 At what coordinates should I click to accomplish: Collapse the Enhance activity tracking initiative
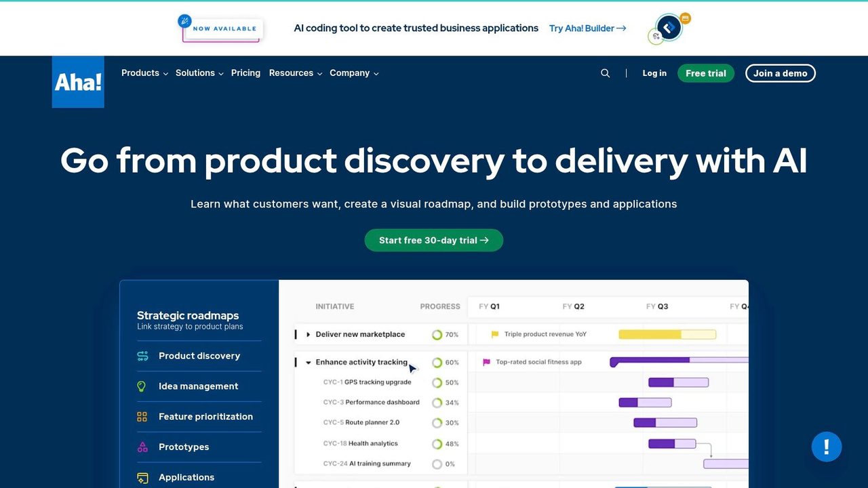pos(309,363)
